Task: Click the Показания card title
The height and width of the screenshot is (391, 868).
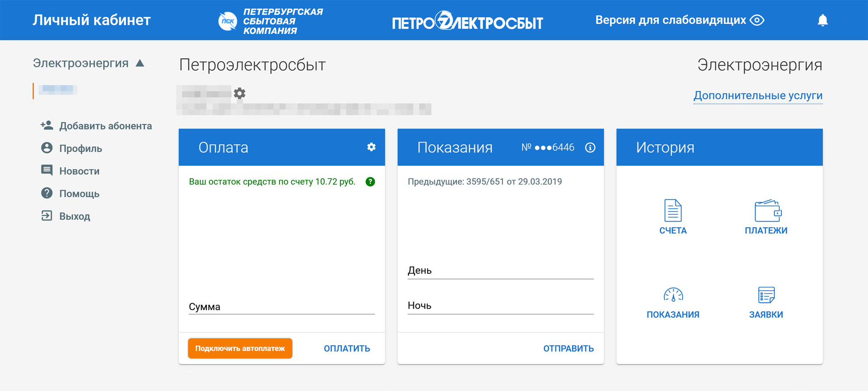Action: point(455,148)
